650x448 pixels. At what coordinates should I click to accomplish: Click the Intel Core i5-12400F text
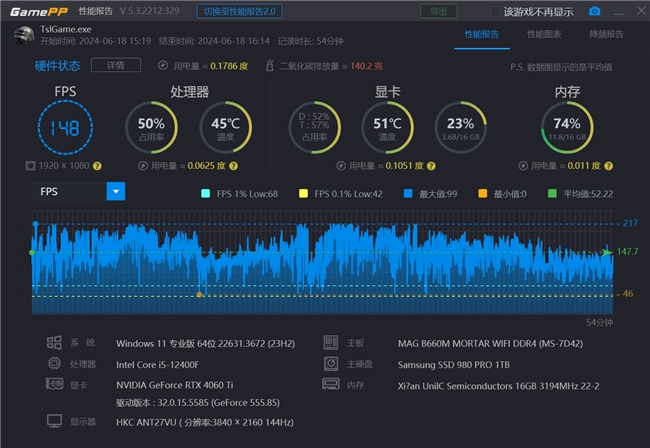click(158, 365)
